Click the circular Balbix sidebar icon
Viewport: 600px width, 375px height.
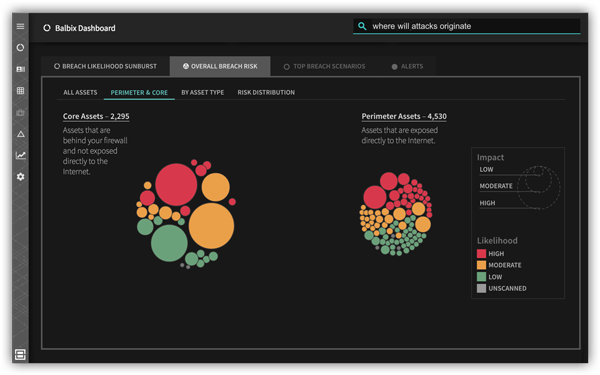click(20, 47)
